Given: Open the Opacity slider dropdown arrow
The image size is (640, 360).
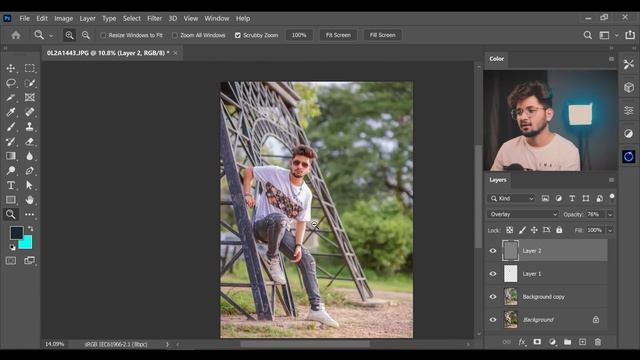Looking at the screenshot, I should (610, 214).
